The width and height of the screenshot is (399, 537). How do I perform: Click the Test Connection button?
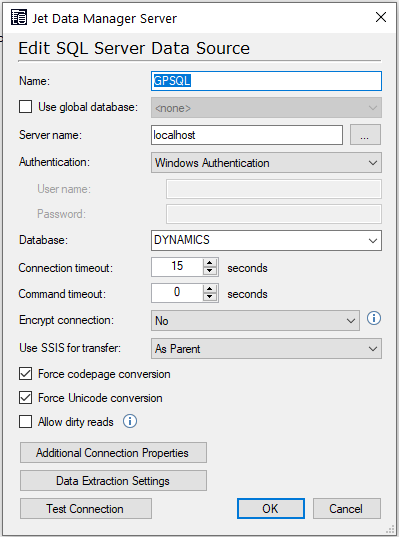click(x=86, y=509)
